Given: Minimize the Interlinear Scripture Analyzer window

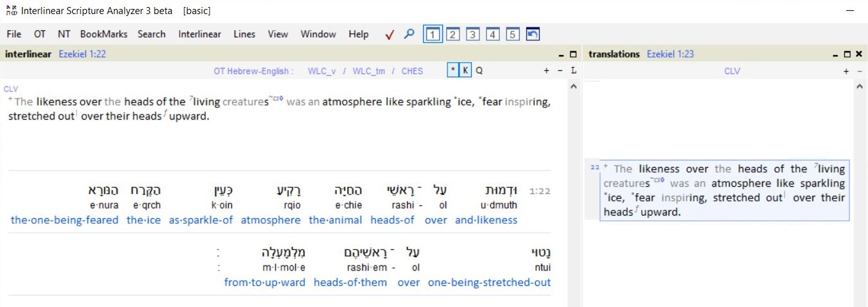Looking at the screenshot, I should tap(850, 11).
